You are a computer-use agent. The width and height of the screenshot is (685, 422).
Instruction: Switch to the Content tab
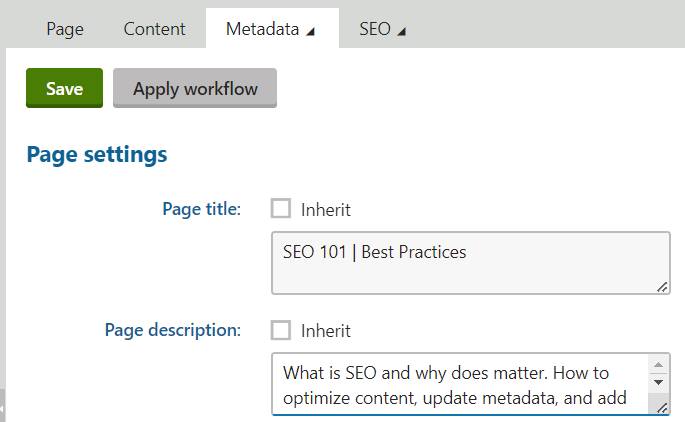(x=154, y=29)
